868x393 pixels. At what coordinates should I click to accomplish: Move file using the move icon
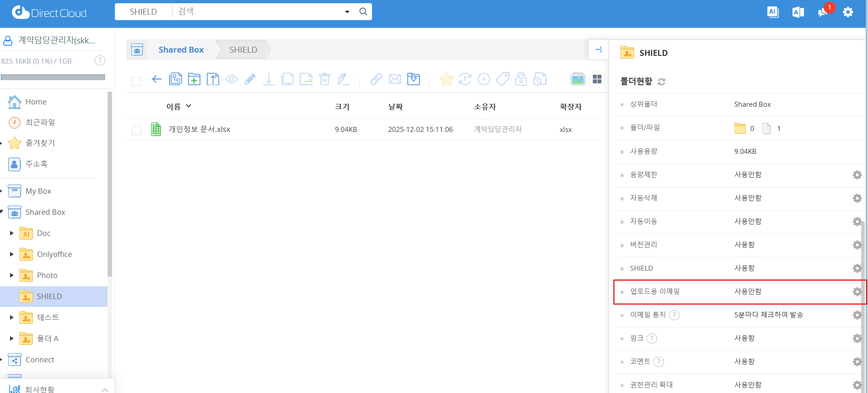(x=306, y=79)
